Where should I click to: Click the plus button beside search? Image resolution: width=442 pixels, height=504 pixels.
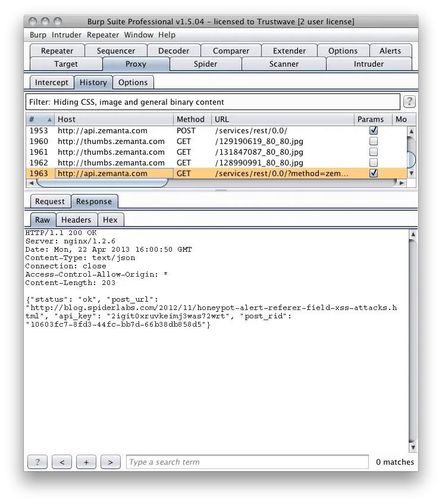(86, 462)
